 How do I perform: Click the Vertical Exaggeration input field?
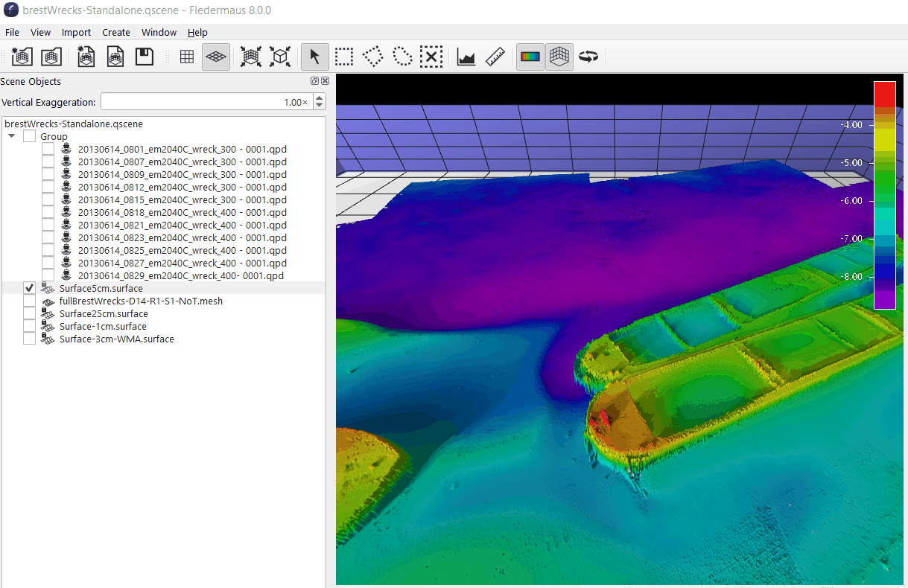pos(206,102)
